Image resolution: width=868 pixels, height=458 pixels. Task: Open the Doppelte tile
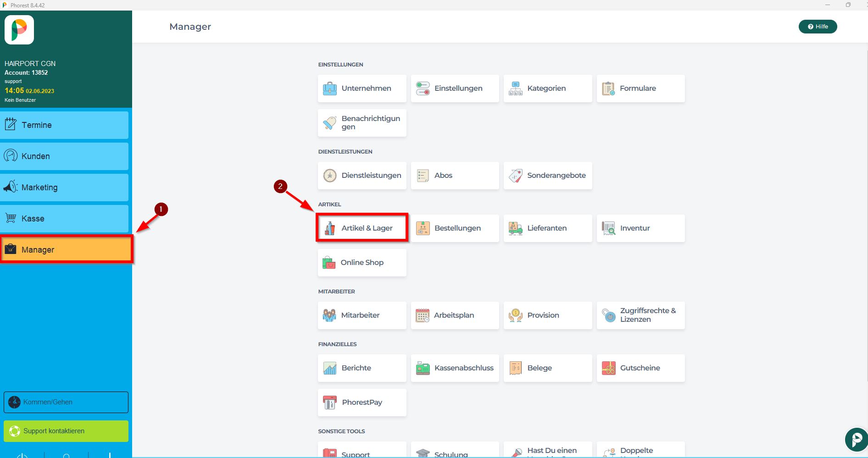tap(640, 450)
